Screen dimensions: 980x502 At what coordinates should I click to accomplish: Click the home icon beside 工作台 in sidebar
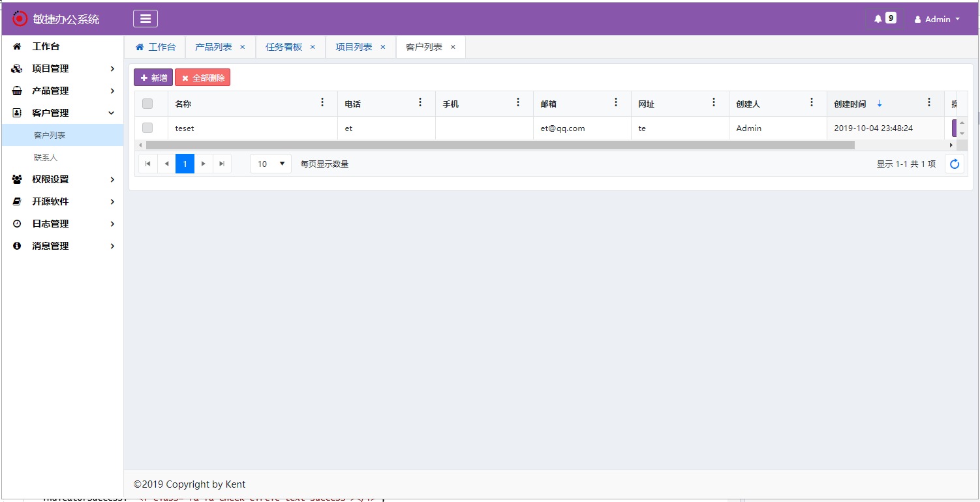click(17, 46)
